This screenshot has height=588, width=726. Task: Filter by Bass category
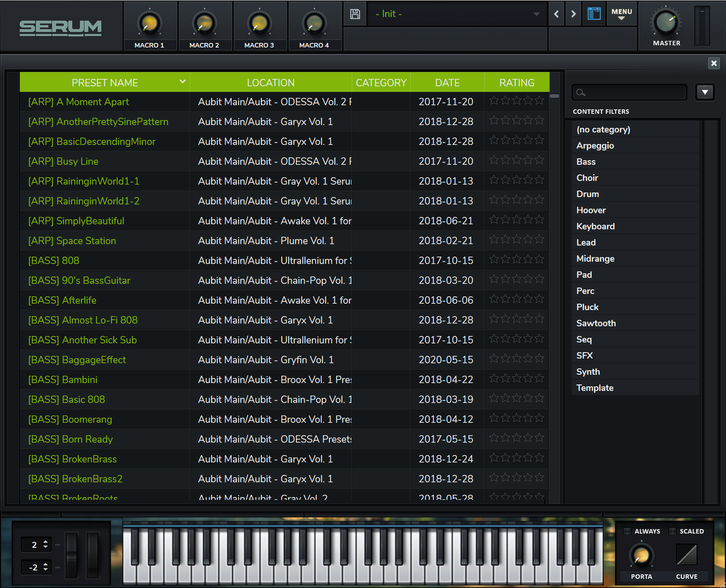pos(636,161)
